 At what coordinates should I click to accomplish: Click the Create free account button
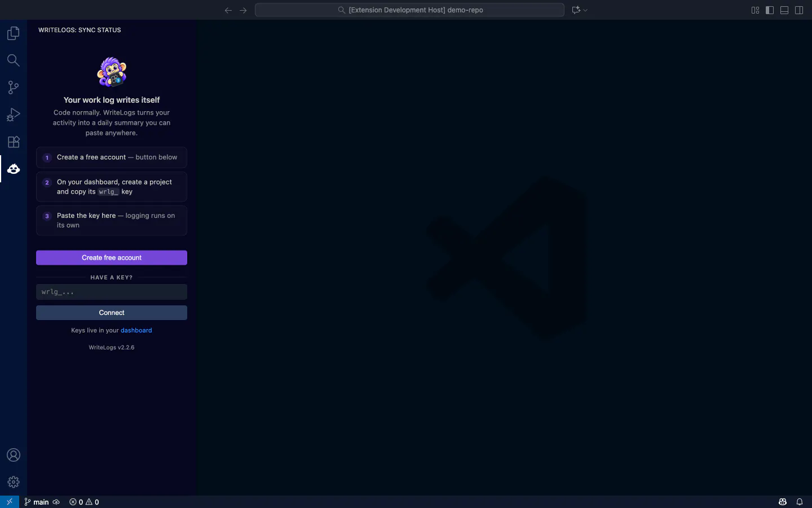click(x=112, y=258)
